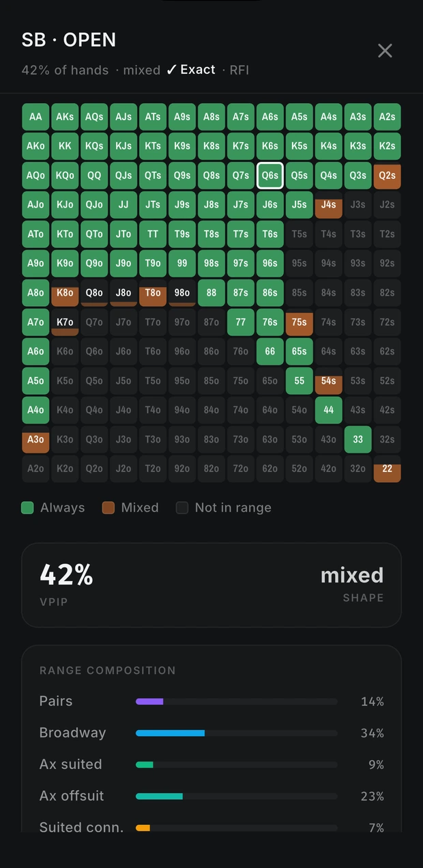The height and width of the screenshot is (868, 423).
Task: Tap the 33 pocket pair cell
Action: 358,440
